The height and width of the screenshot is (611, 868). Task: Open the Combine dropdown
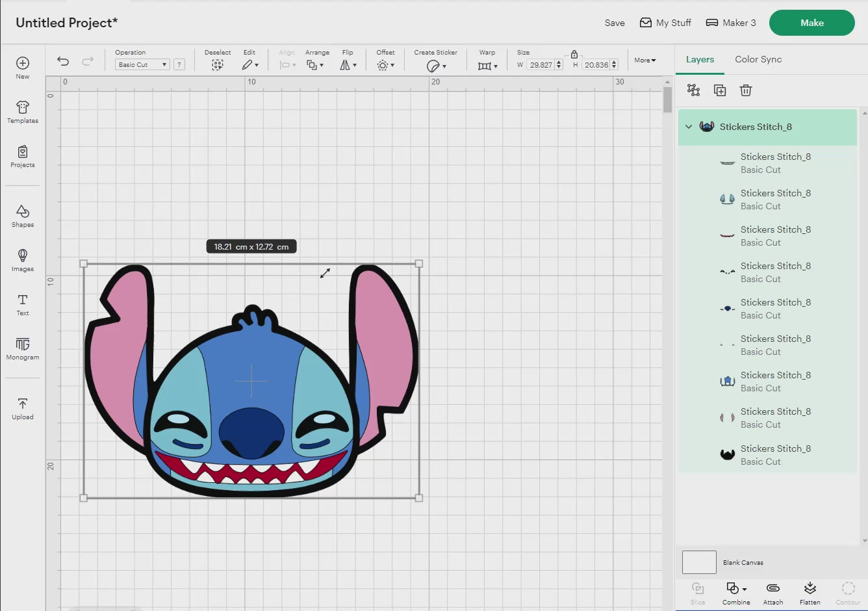[736, 593]
